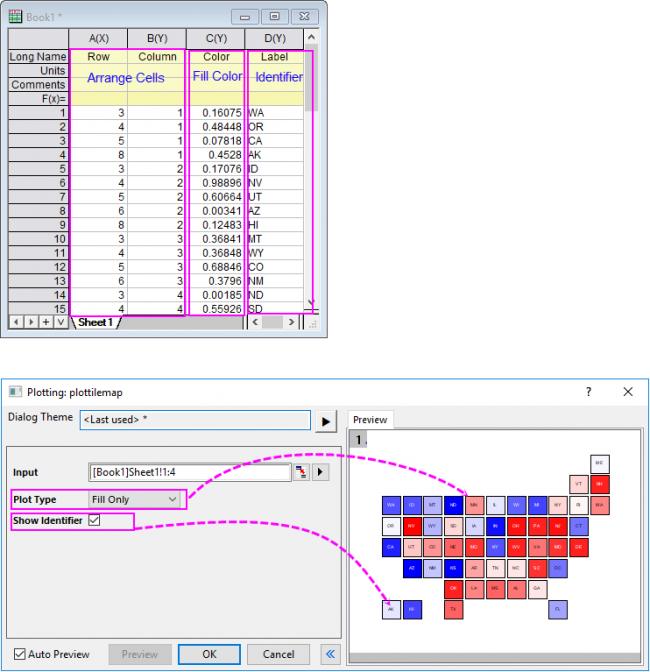Open the Input field flyout arrow

(321, 472)
